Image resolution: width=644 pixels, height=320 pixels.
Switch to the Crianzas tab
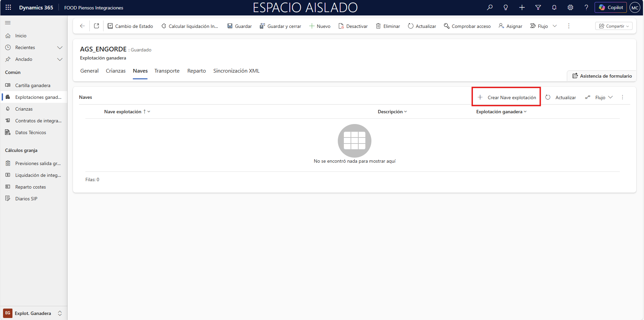click(116, 71)
